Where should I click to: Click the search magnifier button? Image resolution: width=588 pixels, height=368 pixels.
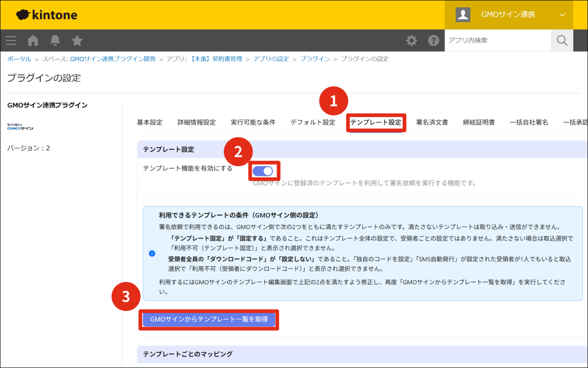coord(562,40)
